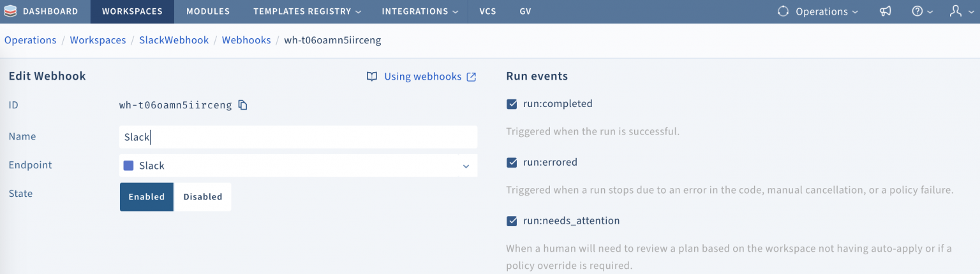Open the VCS tab

(487, 11)
